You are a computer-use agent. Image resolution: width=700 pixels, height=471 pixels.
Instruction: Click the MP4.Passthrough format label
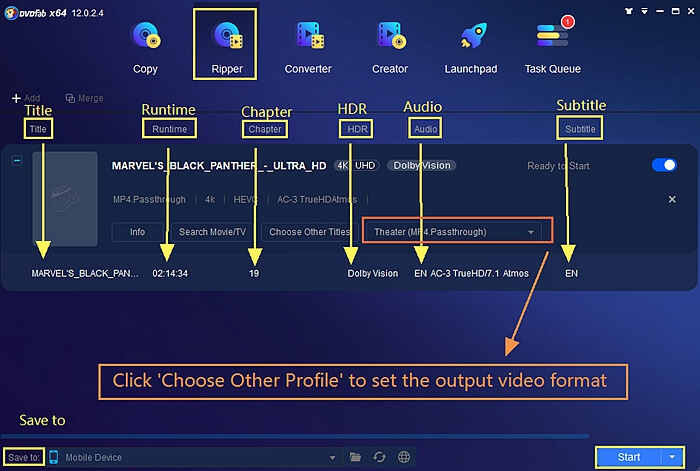(149, 200)
